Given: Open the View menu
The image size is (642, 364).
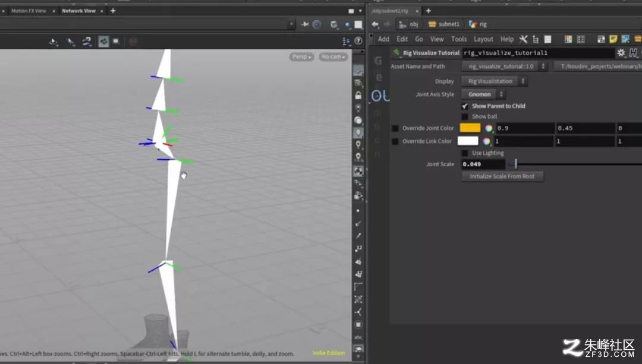Looking at the screenshot, I should coord(437,39).
